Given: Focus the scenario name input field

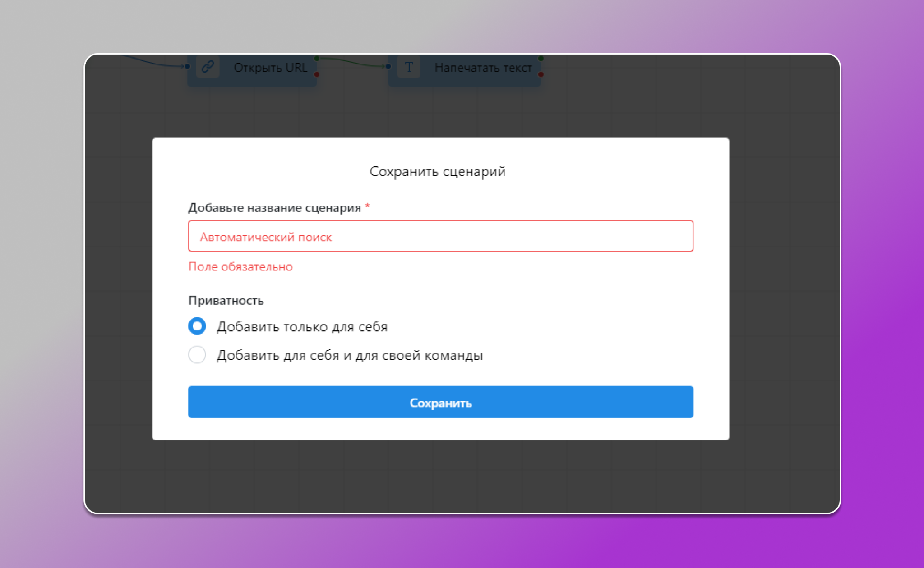Looking at the screenshot, I should (440, 236).
